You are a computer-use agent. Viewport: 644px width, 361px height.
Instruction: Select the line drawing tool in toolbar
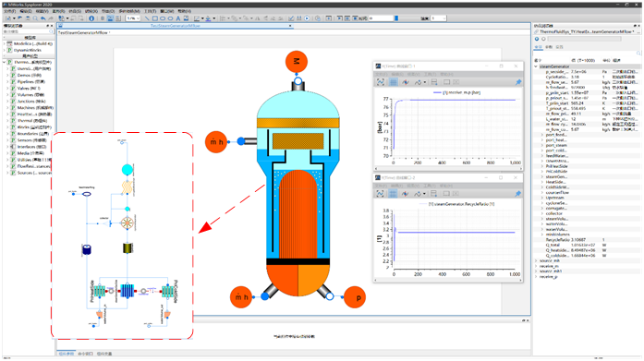point(147,18)
